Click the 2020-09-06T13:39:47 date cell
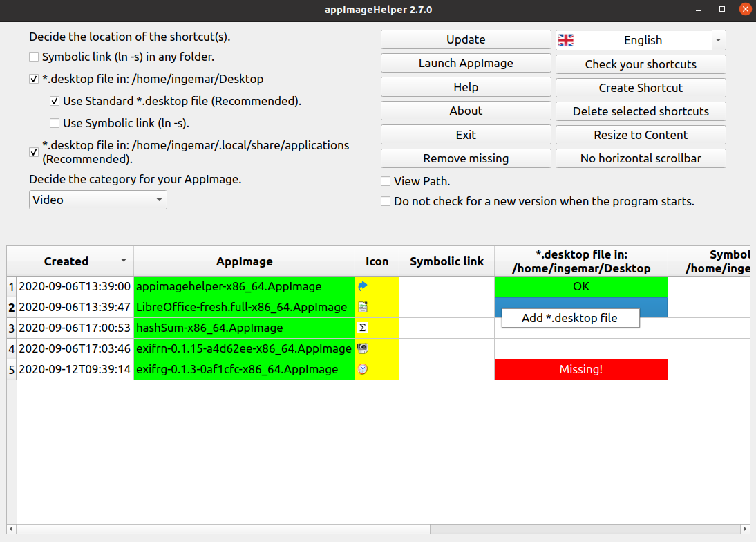The width and height of the screenshot is (756, 542). (75, 307)
